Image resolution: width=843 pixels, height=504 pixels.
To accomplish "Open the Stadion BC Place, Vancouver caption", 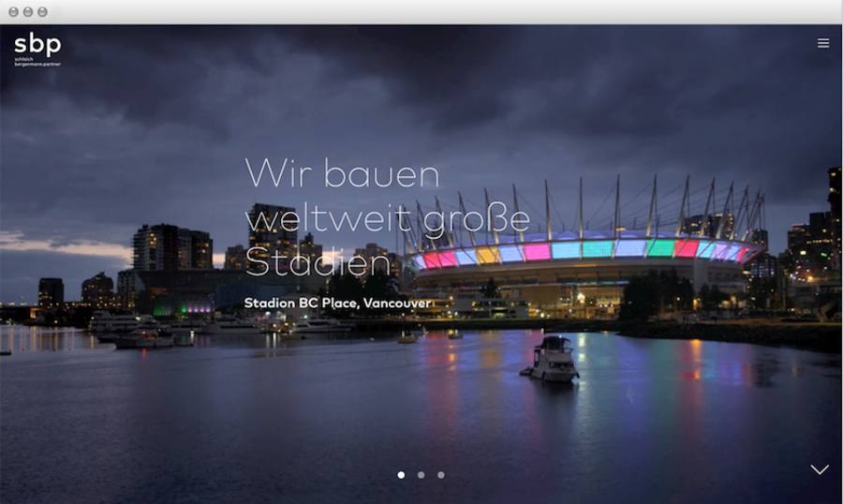I will (337, 304).
